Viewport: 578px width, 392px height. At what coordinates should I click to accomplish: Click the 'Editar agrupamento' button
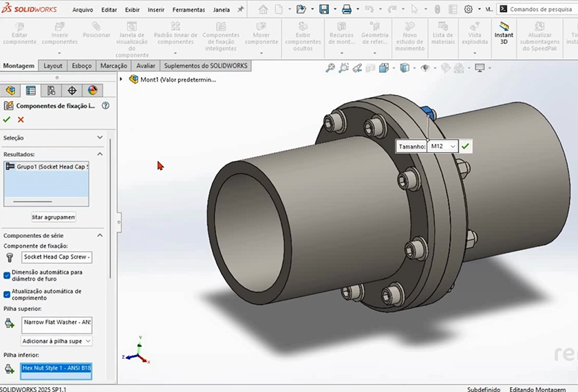[x=54, y=217]
